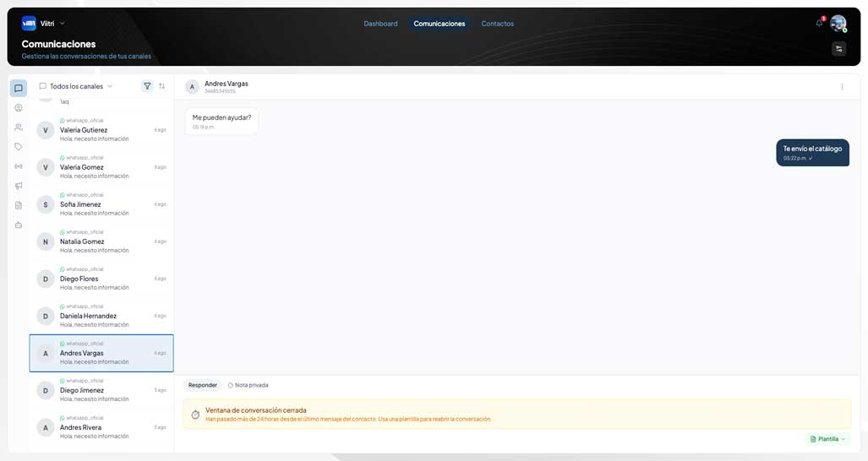Click the closed-window clock icon
Image resolution: width=868 pixels, height=461 pixels.
pos(195,415)
